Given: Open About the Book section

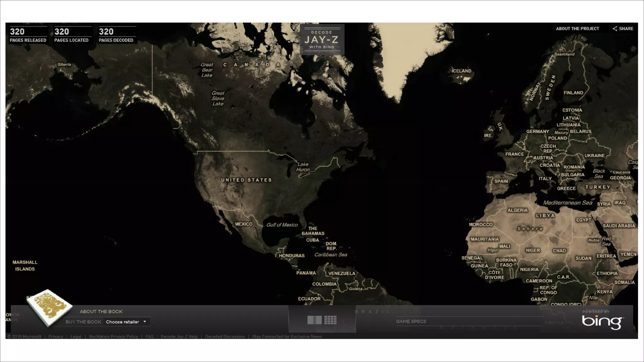Looking at the screenshot, I should point(101,311).
